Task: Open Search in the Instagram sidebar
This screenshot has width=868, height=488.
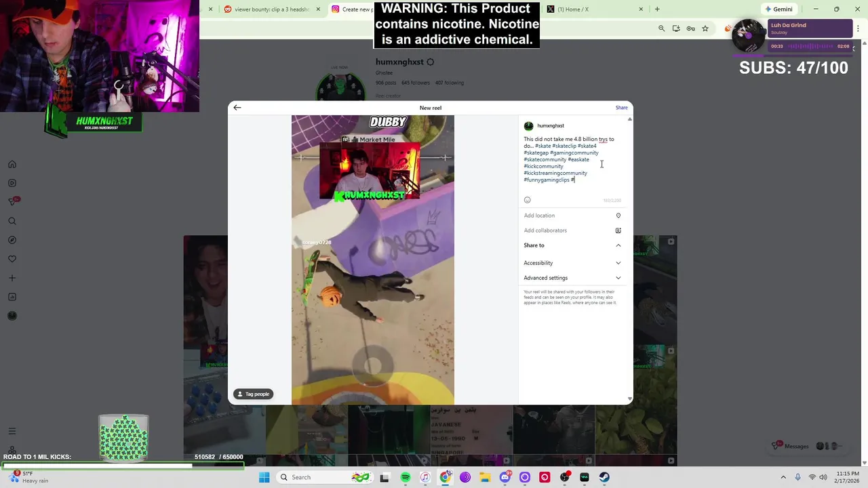Action: 12,221
